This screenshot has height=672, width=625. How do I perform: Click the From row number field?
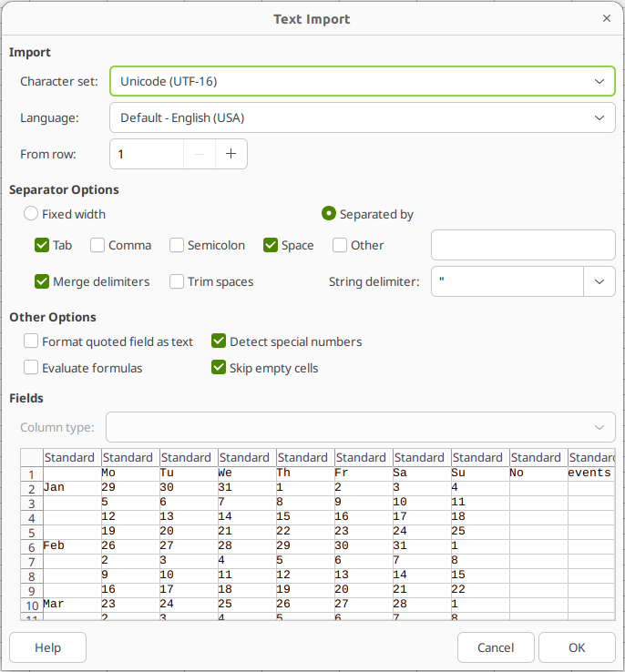[x=147, y=154]
